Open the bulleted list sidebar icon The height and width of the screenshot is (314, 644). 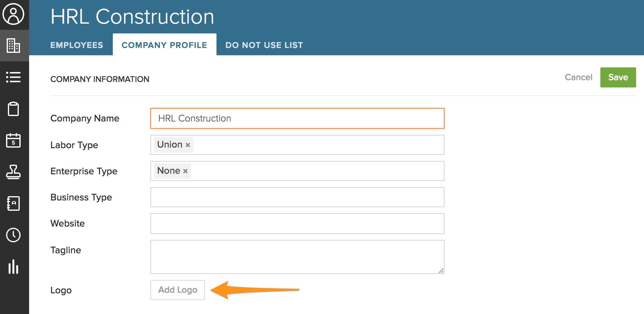[x=13, y=77]
